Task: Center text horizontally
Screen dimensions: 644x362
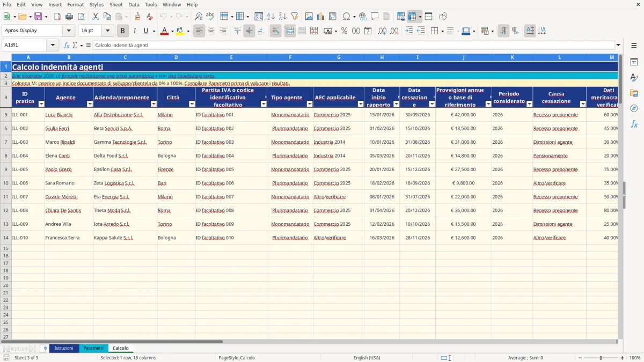Action: 211,31
